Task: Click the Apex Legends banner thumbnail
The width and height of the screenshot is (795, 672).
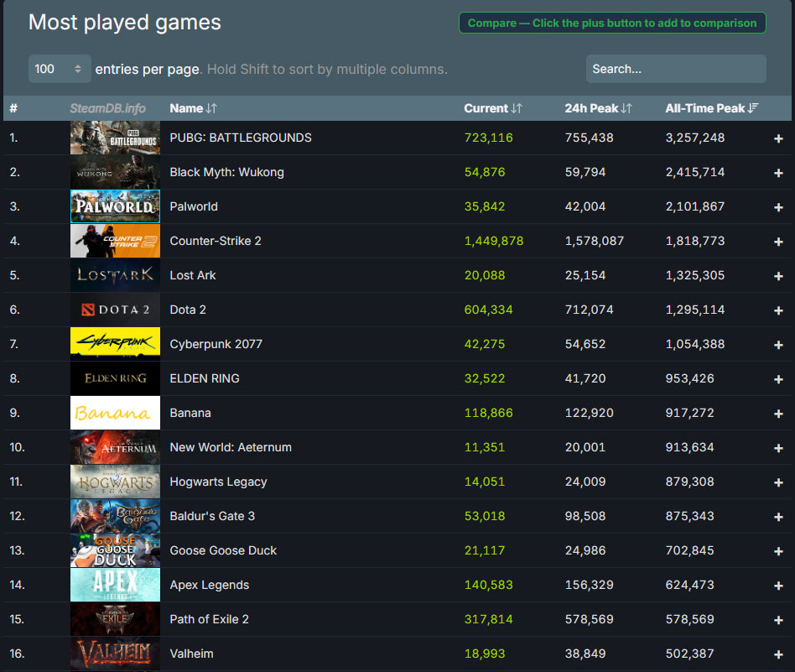Action: (115, 585)
